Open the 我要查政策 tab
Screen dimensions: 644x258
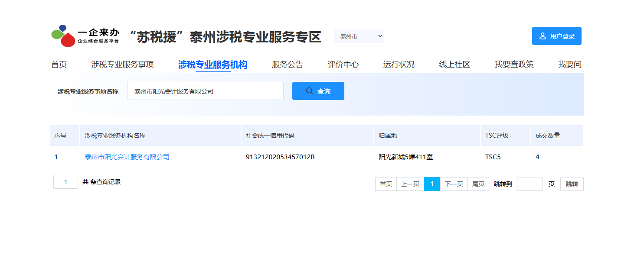[x=514, y=64]
